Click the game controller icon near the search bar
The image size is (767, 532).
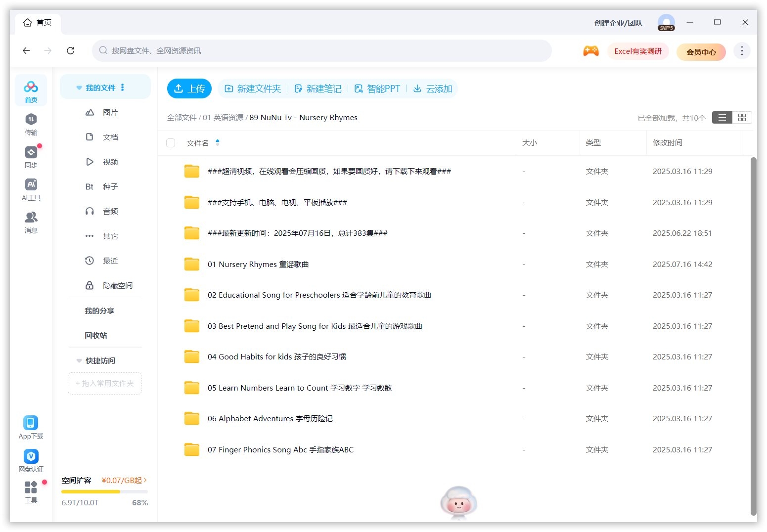tap(591, 50)
